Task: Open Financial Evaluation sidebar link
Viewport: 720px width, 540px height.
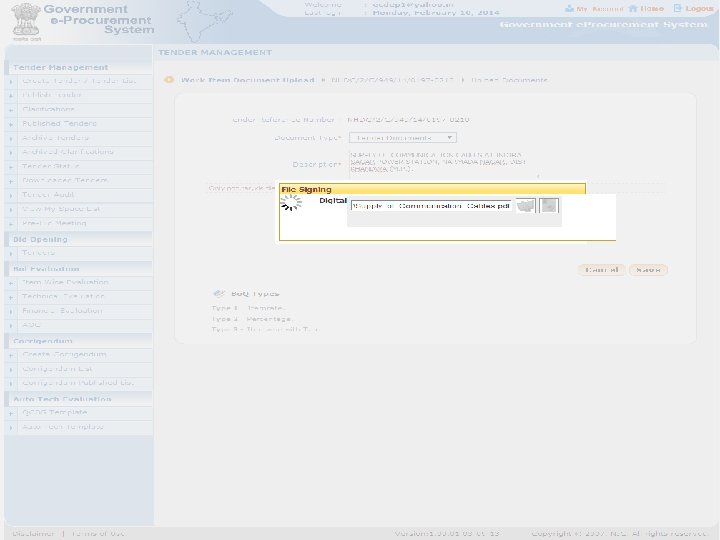Action: pyautogui.click(x=62, y=311)
